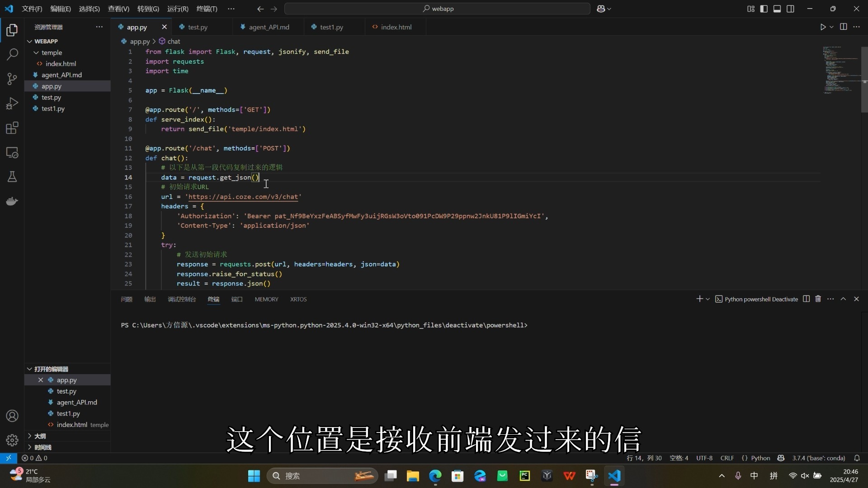The width and height of the screenshot is (868, 488).
Task: Open the Search view in activity bar
Action: click(12, 55)
